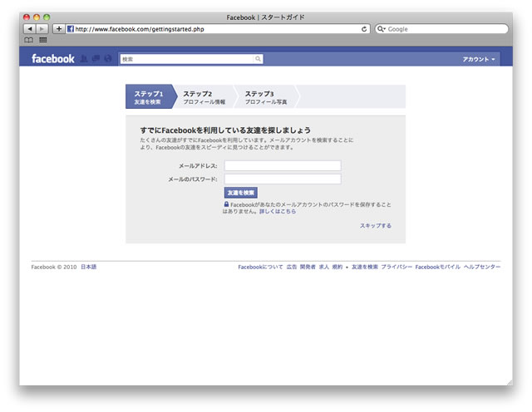Click Facebook favicon in address bar

[71, 29]
